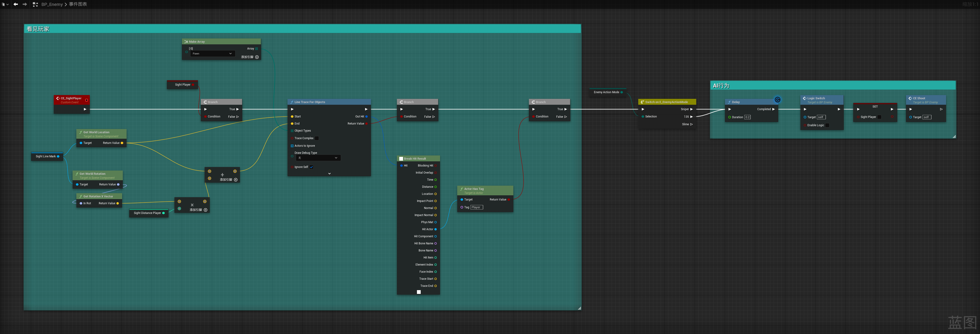Click add pin icon on Make Array

point(257,57)
